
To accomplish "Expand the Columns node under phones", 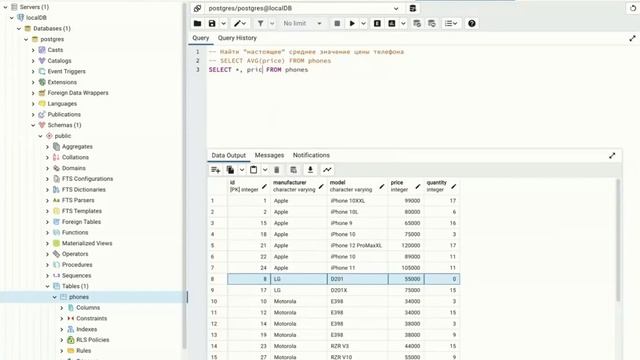I will tap(62, 308).
